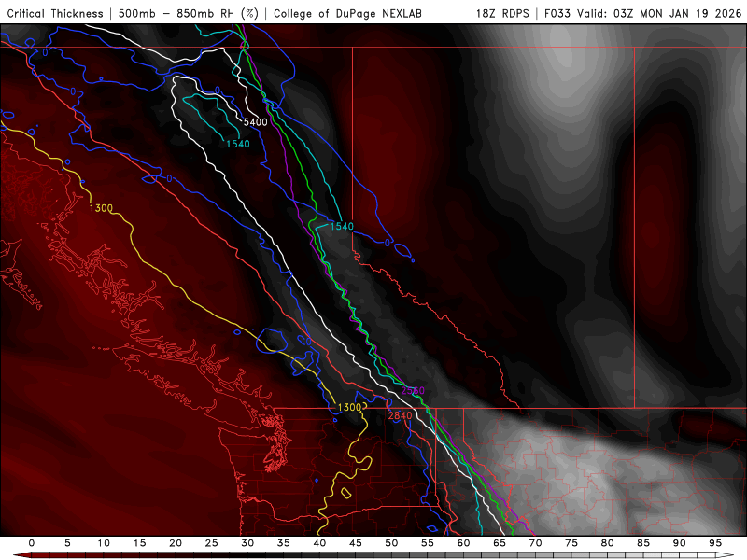Click colorbar value "55"

[428, 543]
